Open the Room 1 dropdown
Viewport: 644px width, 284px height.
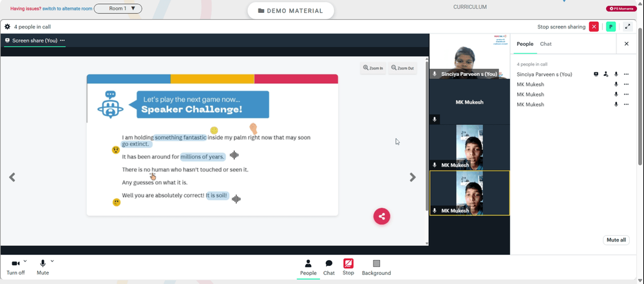coord(118,8)
